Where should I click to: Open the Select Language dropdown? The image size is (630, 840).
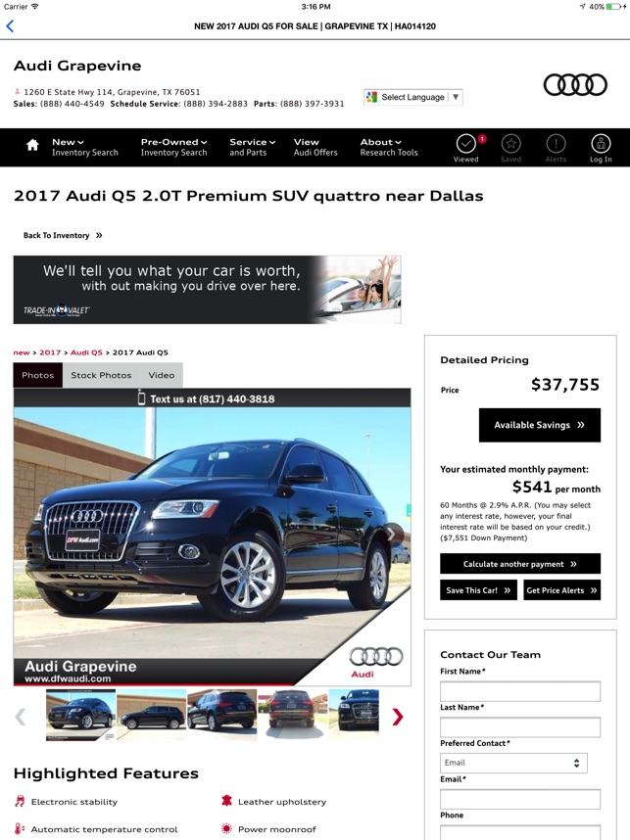point(412,97)
